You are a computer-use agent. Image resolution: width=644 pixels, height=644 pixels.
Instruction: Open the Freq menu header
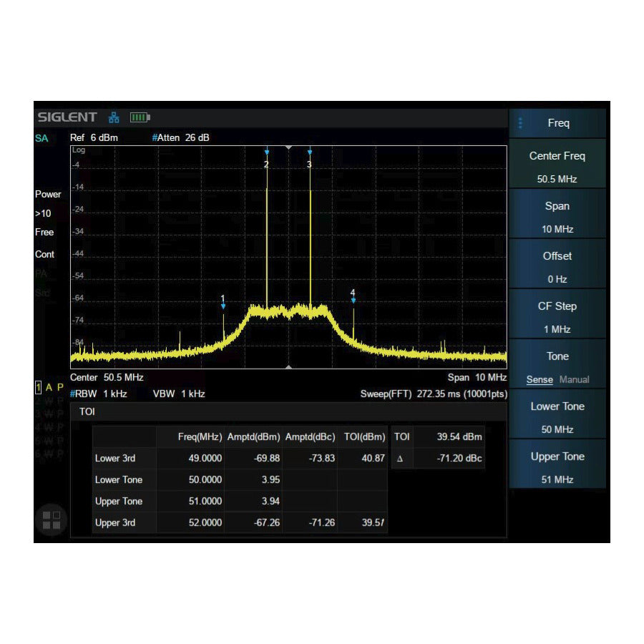[x=558, y=123]
